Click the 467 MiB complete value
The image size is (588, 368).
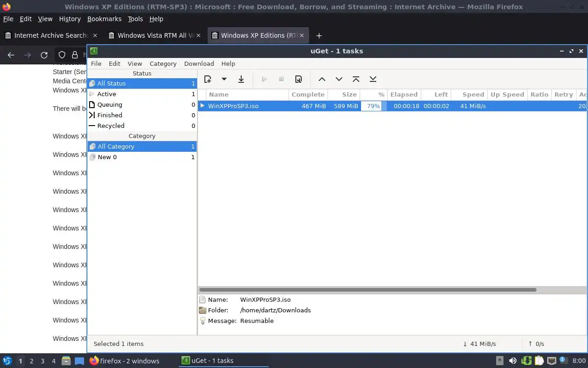pyautogui.click(x=314, y=106)
